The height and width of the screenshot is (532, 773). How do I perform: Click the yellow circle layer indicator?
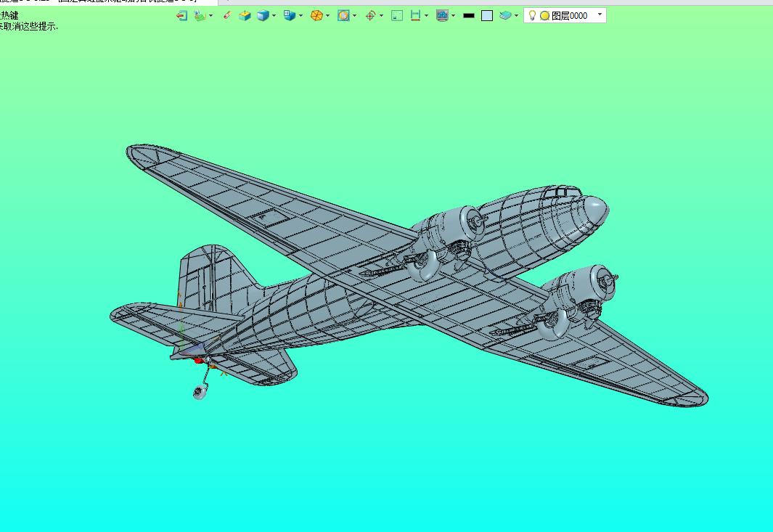pos(545,16)
